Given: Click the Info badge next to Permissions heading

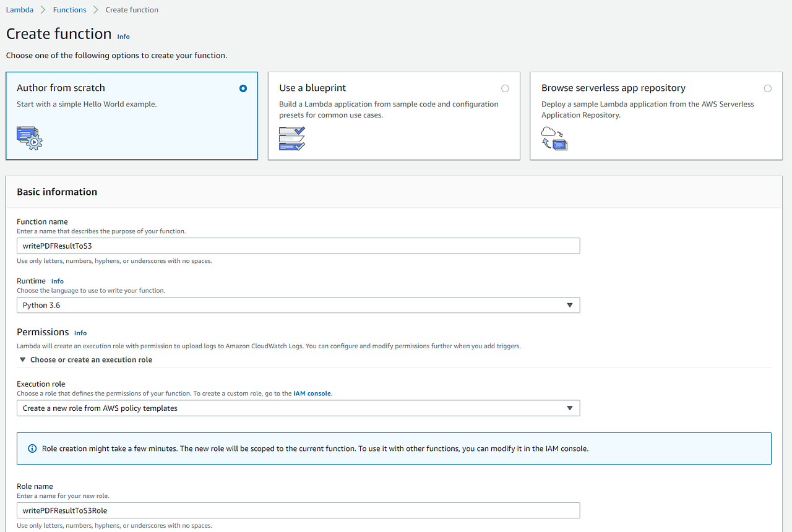Looking at the screenshot, I should tap(80, 333).
